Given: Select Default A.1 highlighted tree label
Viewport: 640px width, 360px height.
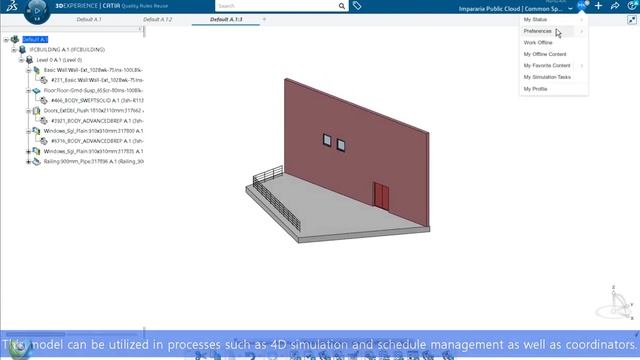Looking at the screenshot, I should click(x=35, y=39).
